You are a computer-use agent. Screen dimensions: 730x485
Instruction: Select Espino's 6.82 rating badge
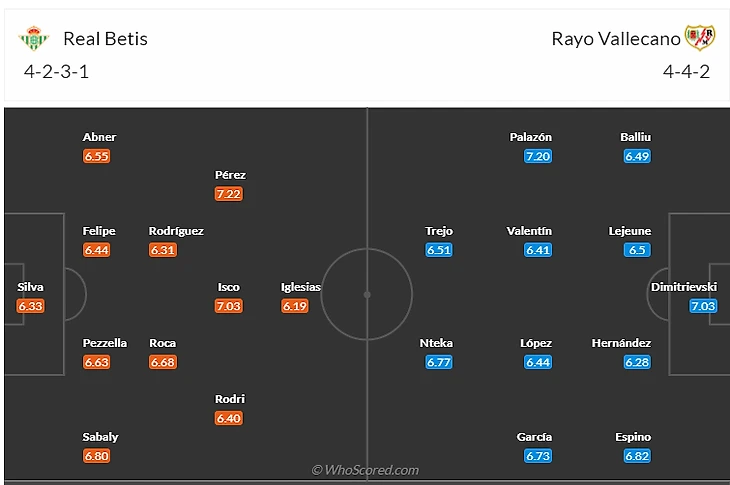[x=637, y=456]
